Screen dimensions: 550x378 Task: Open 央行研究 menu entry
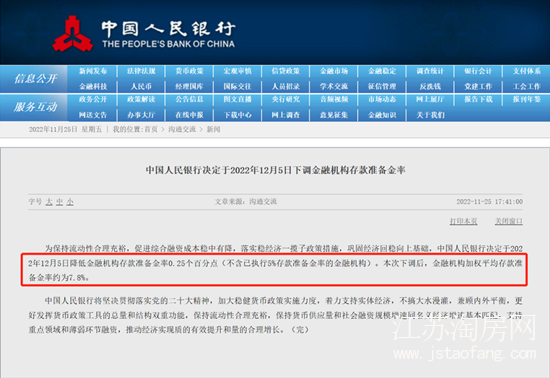pos(286,100)
